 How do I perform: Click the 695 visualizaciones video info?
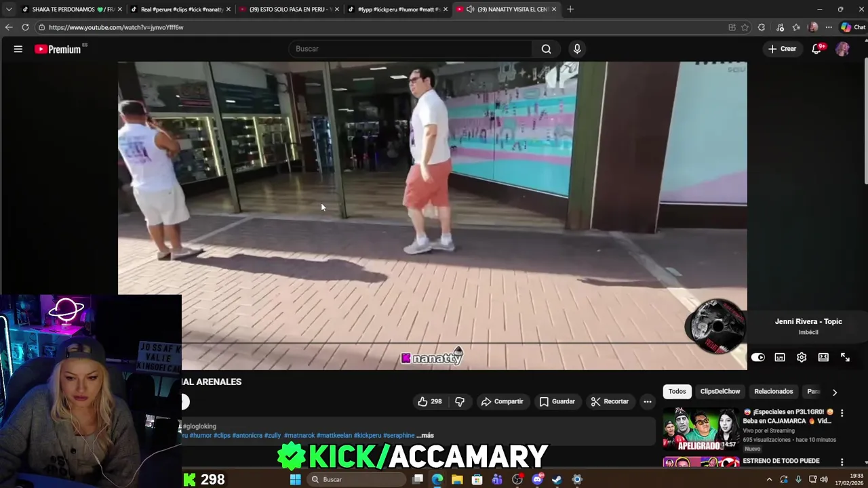[x=789, y=439]
